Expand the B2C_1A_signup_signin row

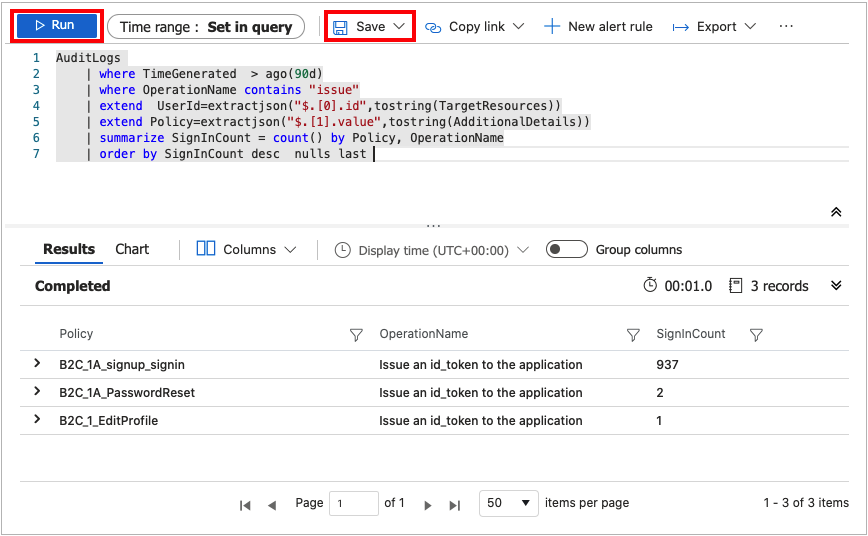pyautogui.click(x=38, y=364)
